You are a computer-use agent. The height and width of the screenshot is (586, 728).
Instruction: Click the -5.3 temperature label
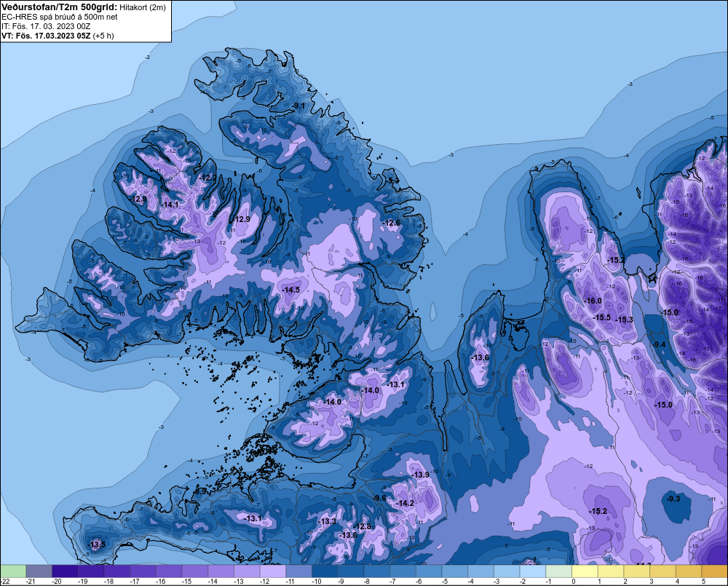(393, 180)
